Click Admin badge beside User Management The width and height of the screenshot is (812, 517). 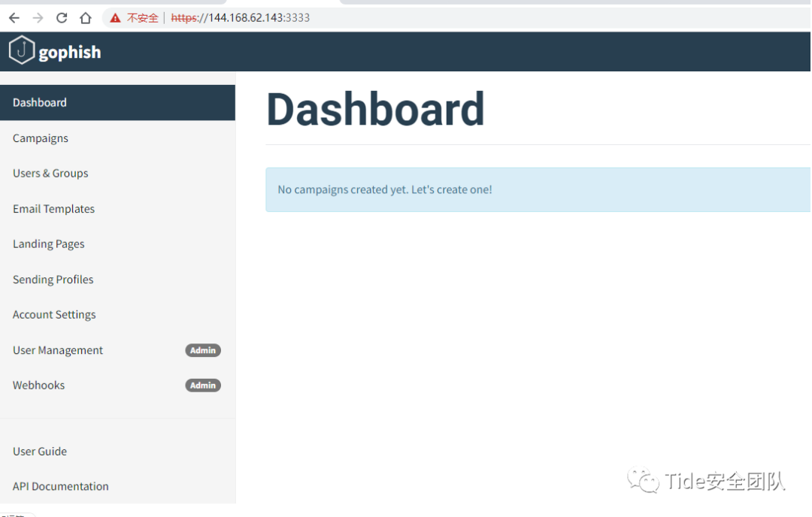(203, 350)
